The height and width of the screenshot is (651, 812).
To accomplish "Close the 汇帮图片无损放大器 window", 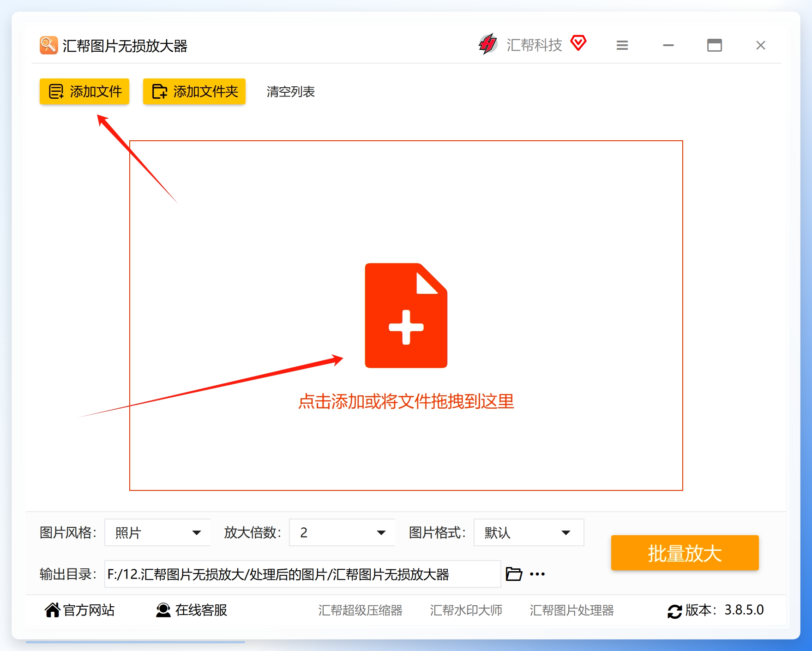I will coord(761,45).
